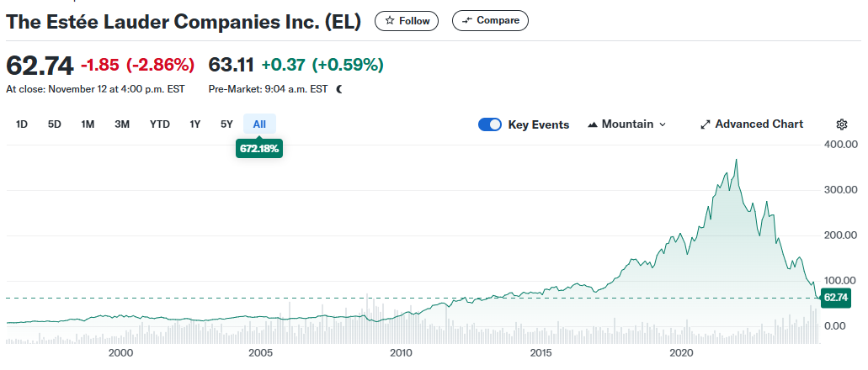Viewport: 868px width, 370px height.
Task: Click the chart peak near 2022
Action: (737, 160)
